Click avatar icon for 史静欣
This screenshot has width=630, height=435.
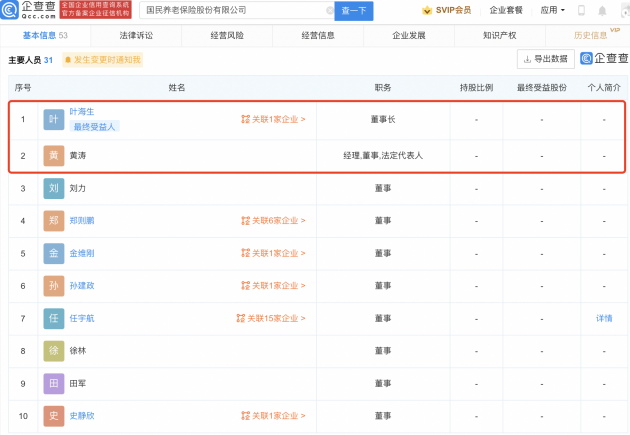(x=54, y=416)
